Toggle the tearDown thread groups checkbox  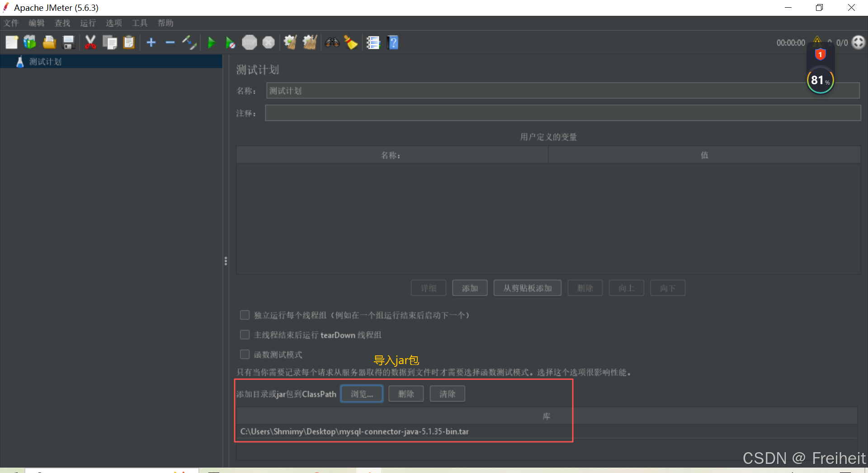click(245, 335)
